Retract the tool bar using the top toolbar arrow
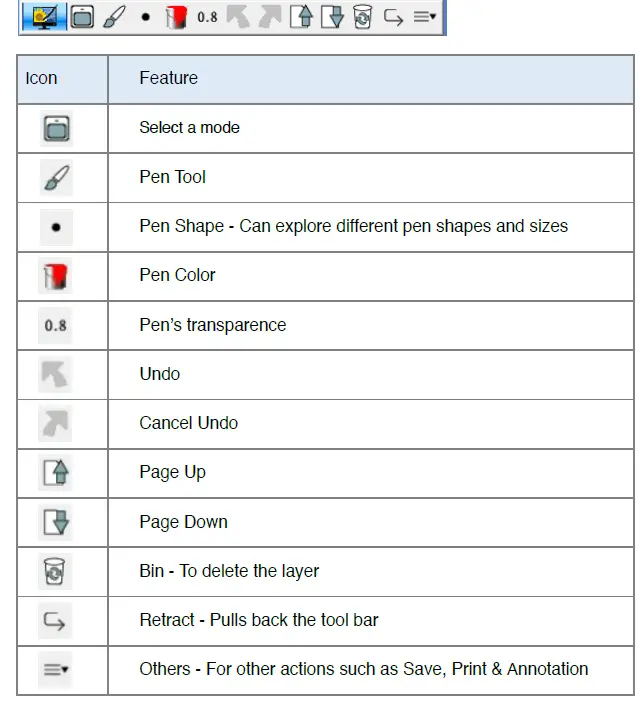 [x=393, y=17]
